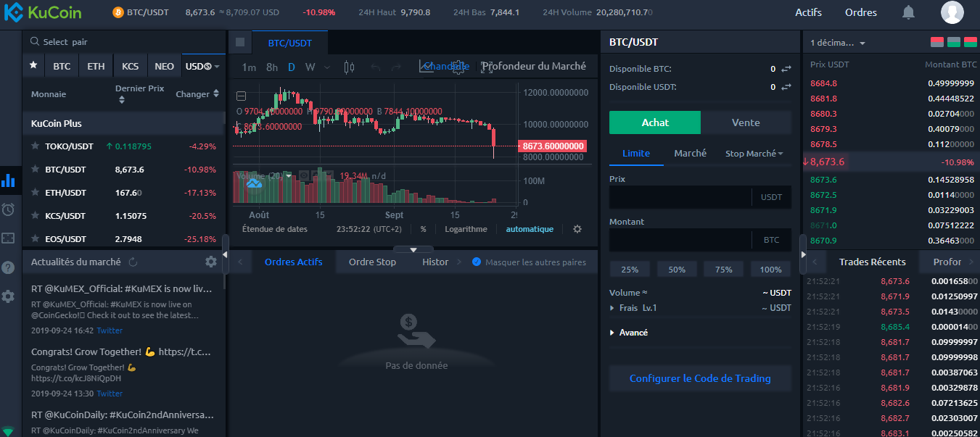Sort pairs by Changer column
980x437 pixels.
click(x=197, y=94)
